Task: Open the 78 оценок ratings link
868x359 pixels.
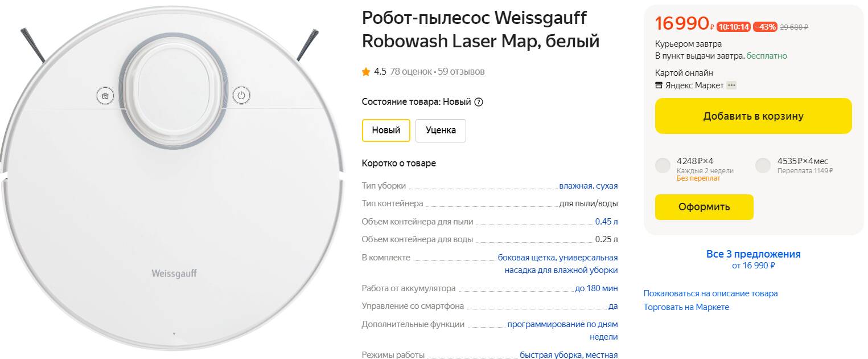Action: pos(410,72)
